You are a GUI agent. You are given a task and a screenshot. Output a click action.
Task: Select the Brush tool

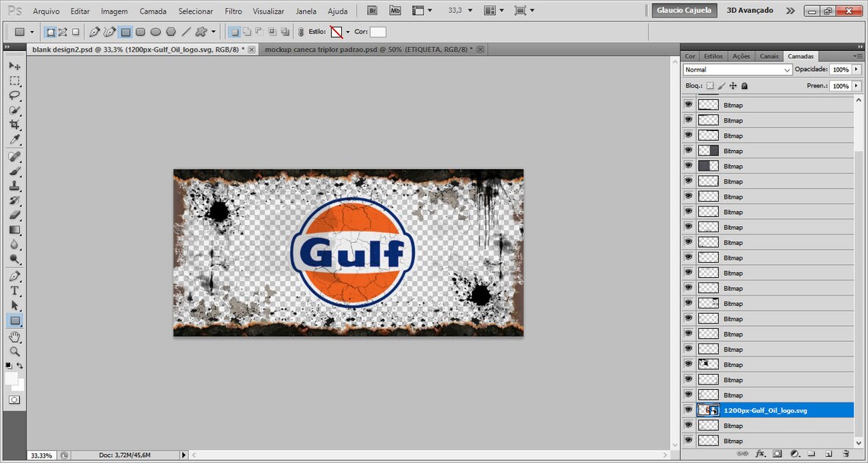coord(14,170)
